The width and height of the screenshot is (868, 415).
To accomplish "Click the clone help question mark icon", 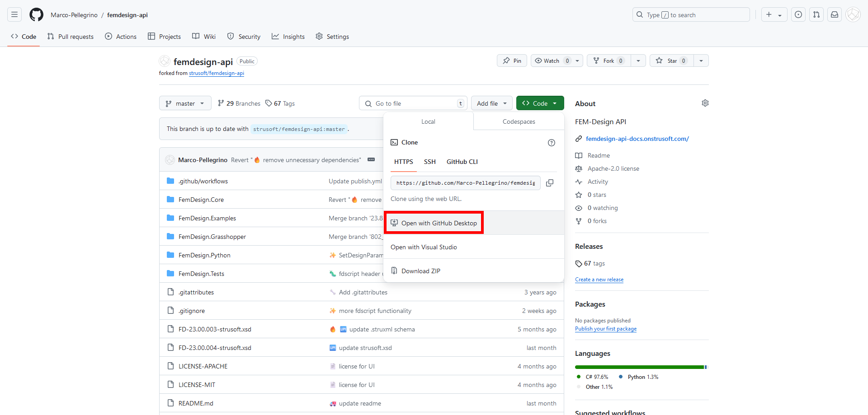I will 551,143.
